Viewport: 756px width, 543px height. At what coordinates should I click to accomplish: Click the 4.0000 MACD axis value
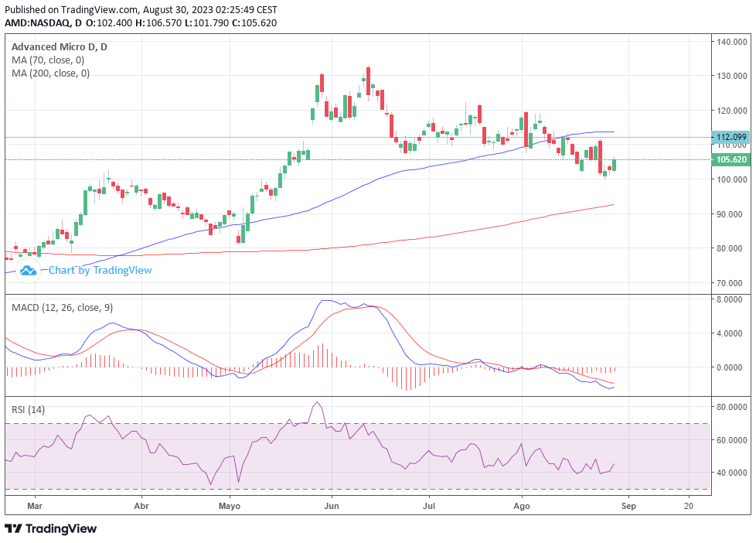[730, 333]
